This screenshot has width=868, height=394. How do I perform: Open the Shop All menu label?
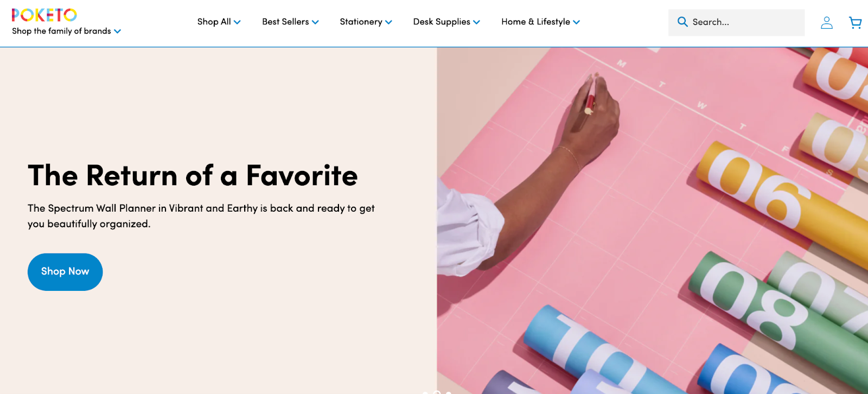point(214,22)
